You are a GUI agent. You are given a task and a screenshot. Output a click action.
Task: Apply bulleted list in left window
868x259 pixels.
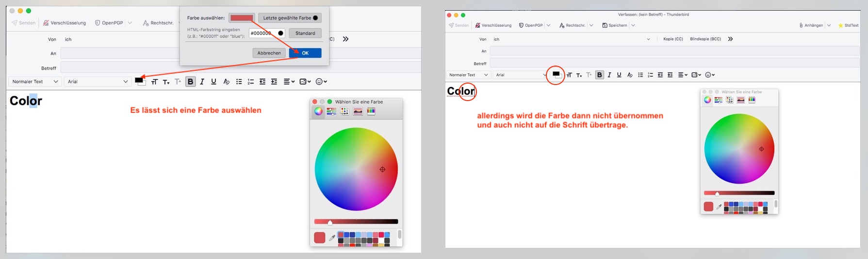coord(239,82)
